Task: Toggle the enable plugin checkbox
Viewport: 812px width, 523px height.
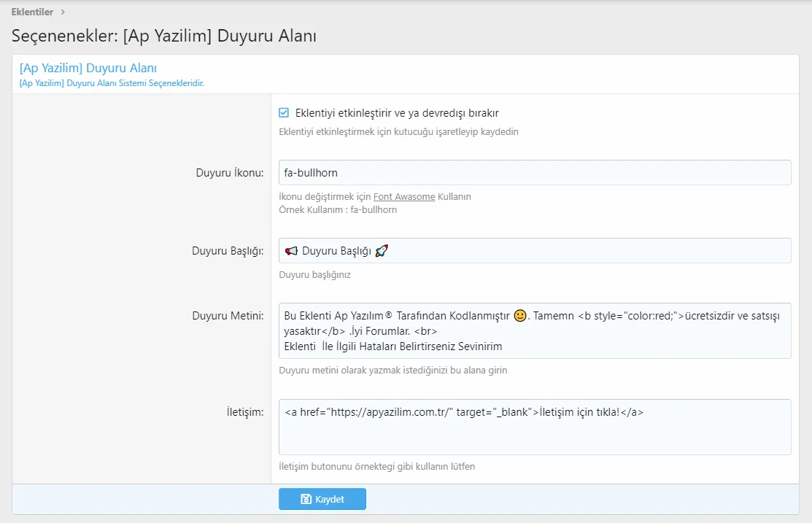Action: [285, 113]
